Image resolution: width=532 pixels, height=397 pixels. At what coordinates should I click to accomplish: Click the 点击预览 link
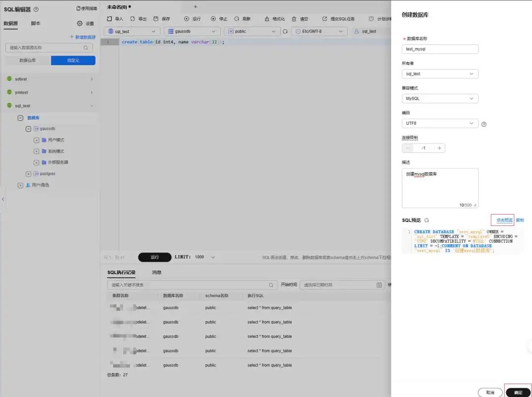pyautogui.click(x=504, y=220)
